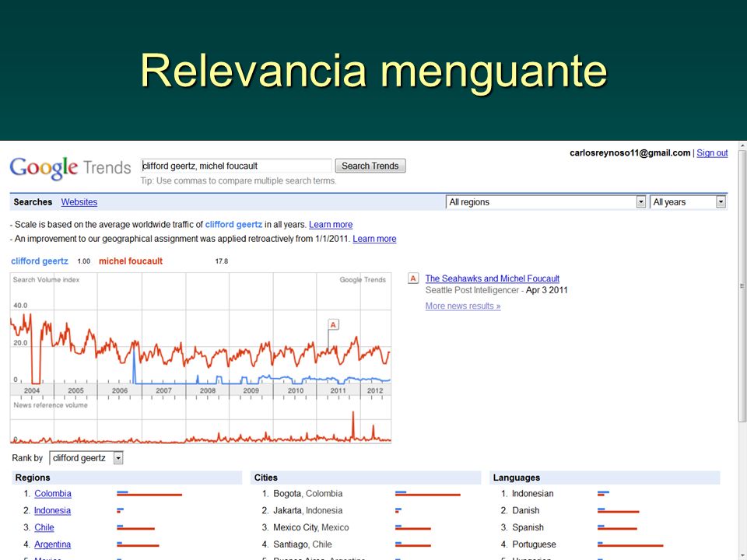Click the Colombia bar comparison graphic
Image resolution: width=747 pixels, height=560 pixels.
pos(149,493)
